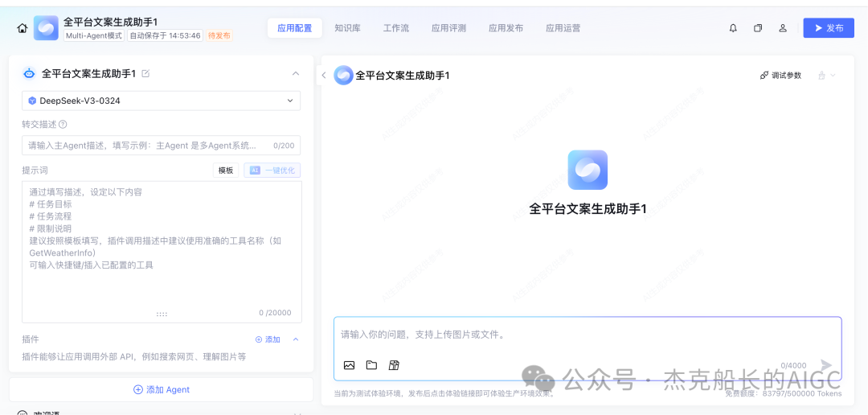Click 自动保存于 14:53:46 label
The height and width of the screenshot is (415, 868).
click(165, 35)
